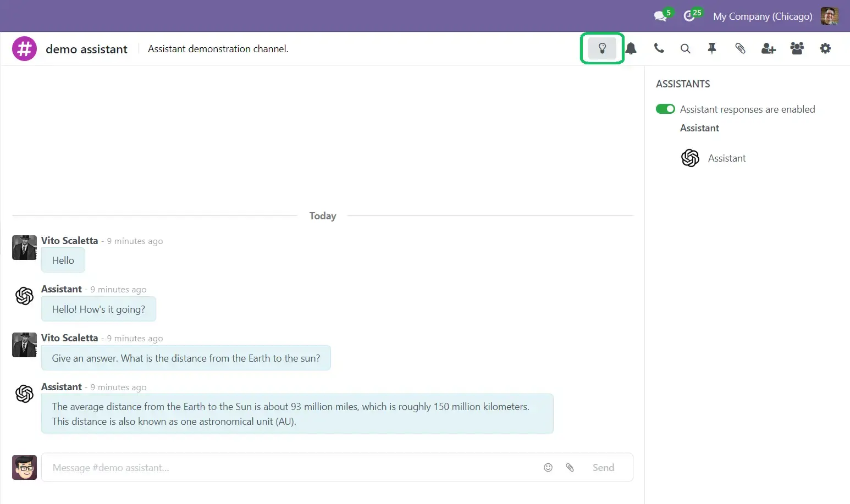
Task: Open attachments paperclip in header
Action: [740, 48]
